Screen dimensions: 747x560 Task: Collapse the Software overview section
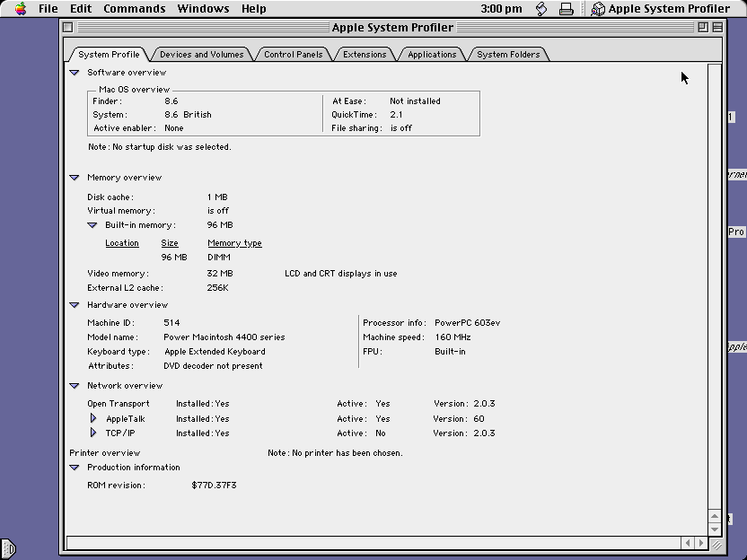click(74, 73)
